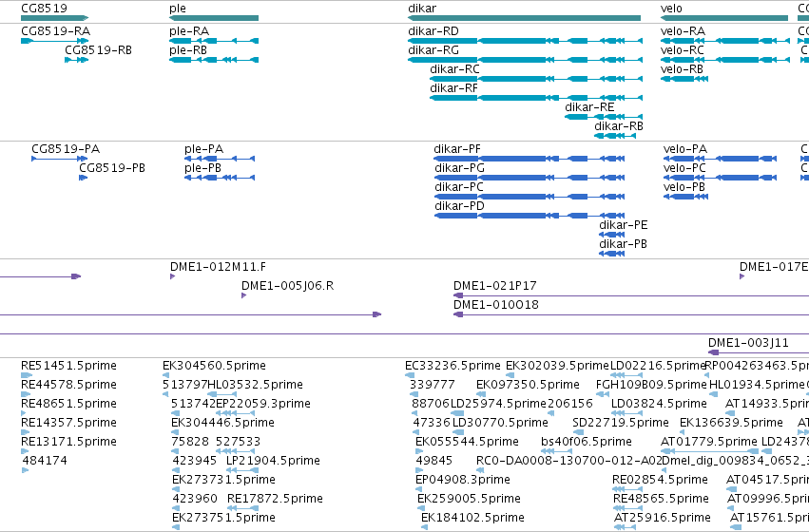Image resolution: width=809 pixels, height=532 pixels.
Task: Click the dikar-RD transcript
Action: (525, 41)
